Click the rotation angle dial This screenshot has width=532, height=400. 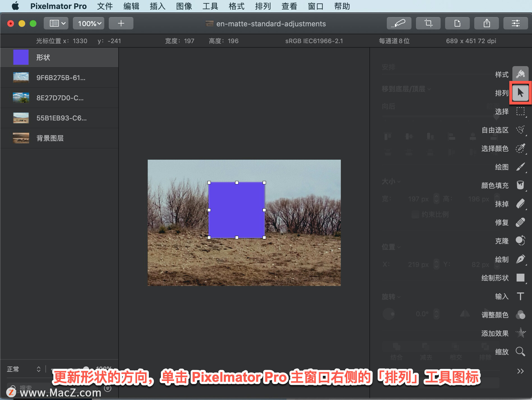coord(389,314)
